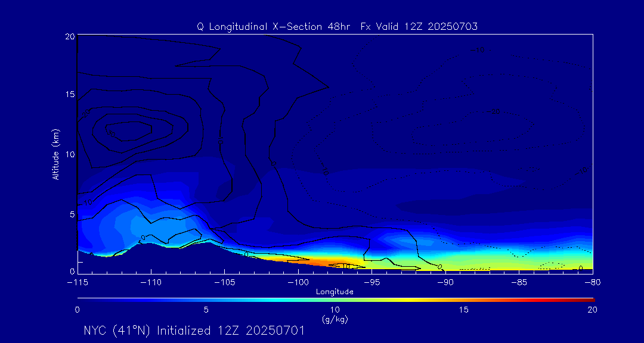The image size is (644, 343).
Task: Click the footer text "NYC (41°N) Initialized 12Z 20250701"
Action: 194,330
